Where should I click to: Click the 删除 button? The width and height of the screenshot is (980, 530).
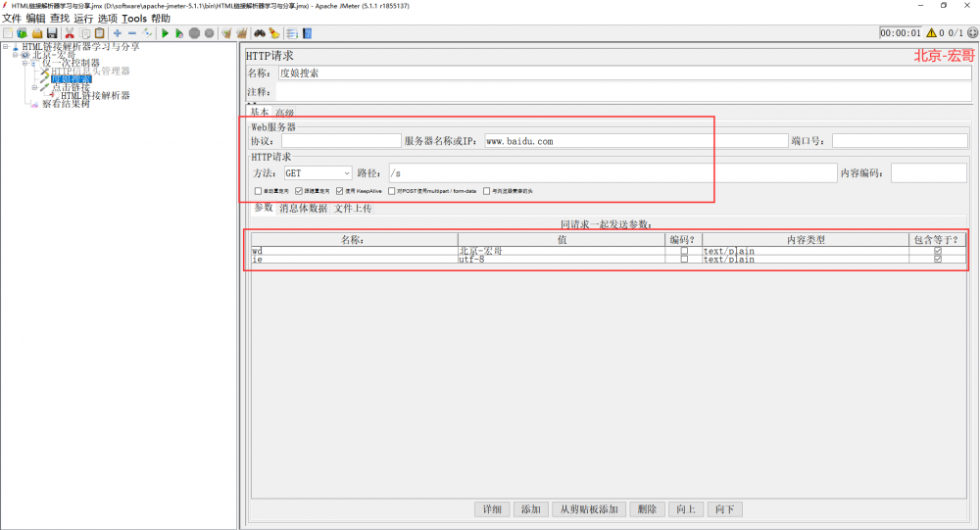click(647, 509)
